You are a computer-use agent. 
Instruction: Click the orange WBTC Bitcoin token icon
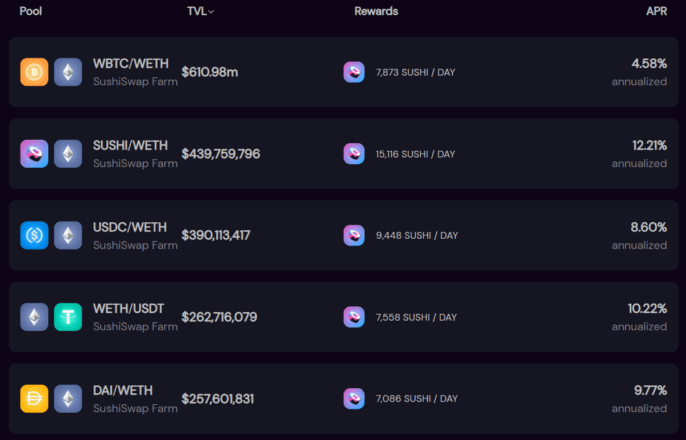click(x=34, y=72)
